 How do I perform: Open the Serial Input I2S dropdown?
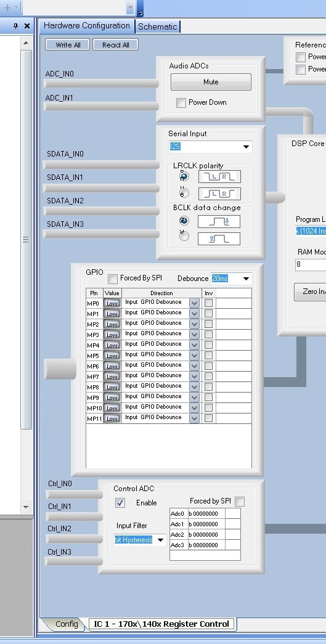(x=246, y=147)
